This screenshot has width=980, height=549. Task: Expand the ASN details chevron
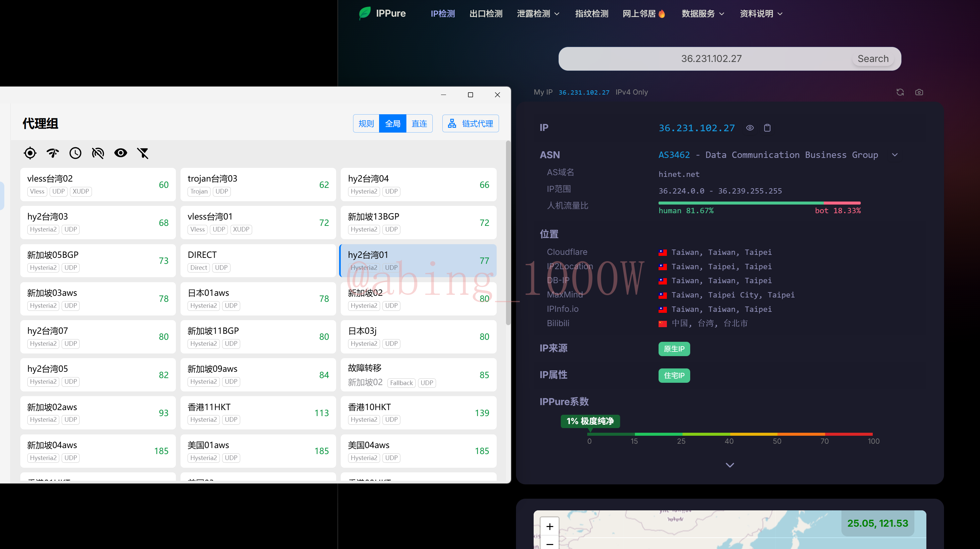click(895, 155)
